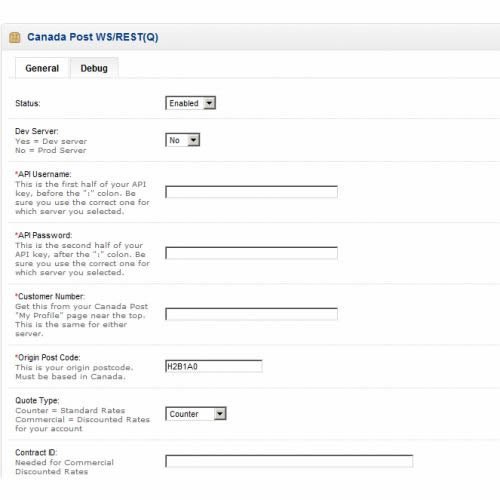This screenshot has height=500, width=500.
Task: Click the *API Password: label
Action: [43, 235]
